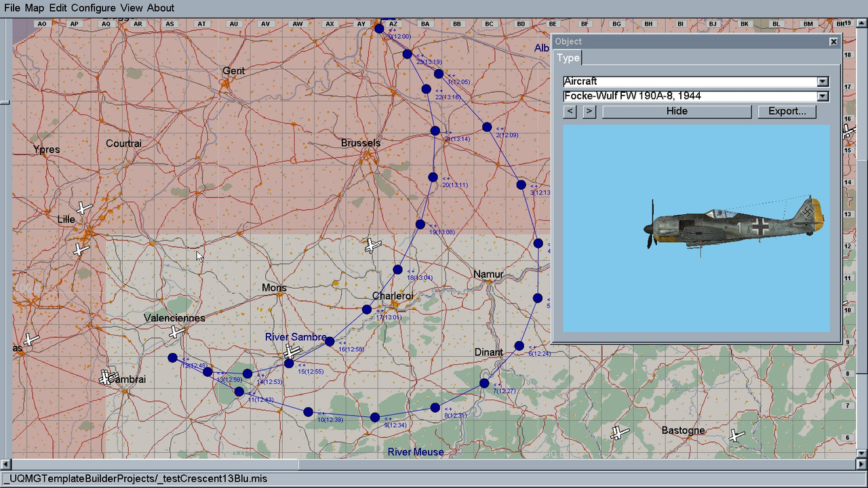Select waypoint 16 (12:58)
This screenshot has height=488, width=868.
tap(330, 342)
